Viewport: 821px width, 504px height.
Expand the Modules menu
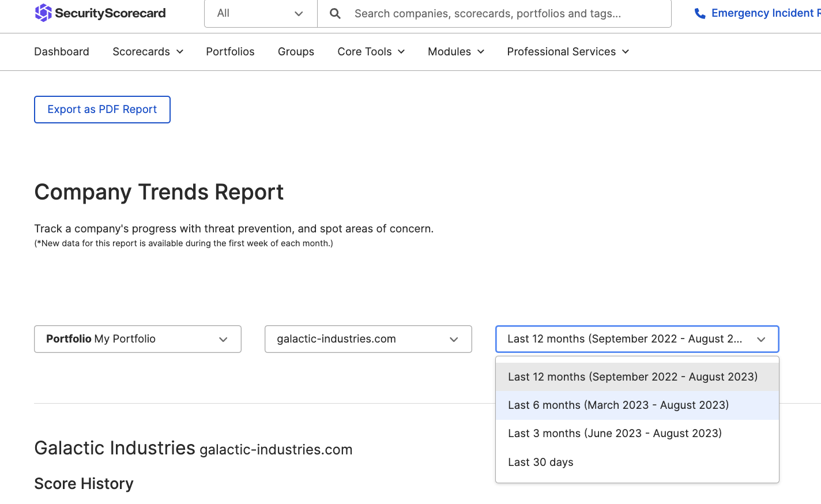coord(455,52)
